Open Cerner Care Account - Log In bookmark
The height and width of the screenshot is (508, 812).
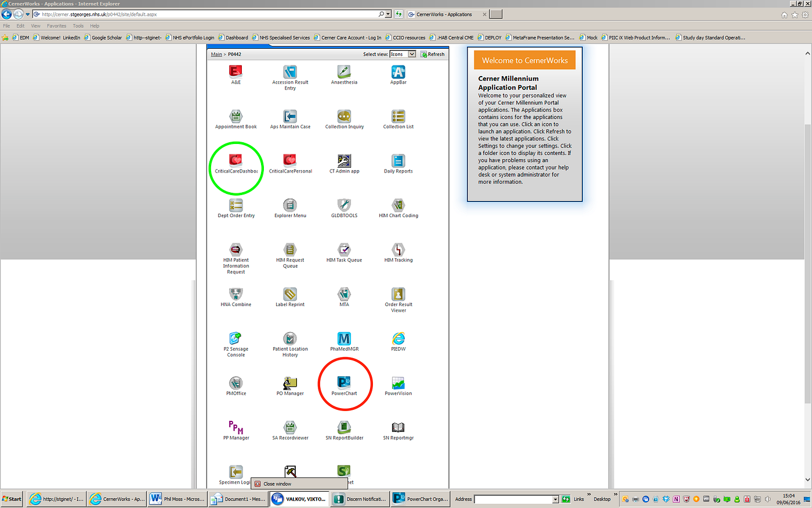pyautogui.click(x=347, y=38)
